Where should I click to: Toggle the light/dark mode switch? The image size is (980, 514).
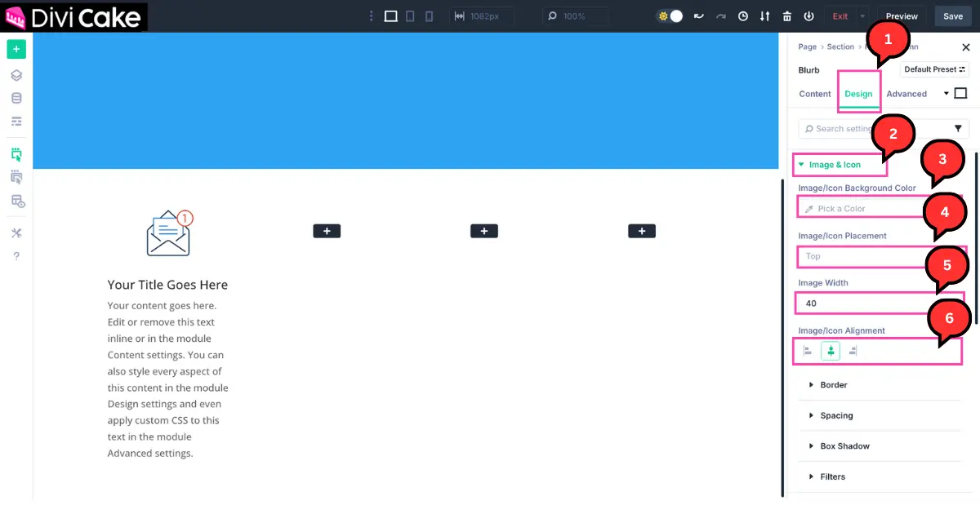coord(670,16)
